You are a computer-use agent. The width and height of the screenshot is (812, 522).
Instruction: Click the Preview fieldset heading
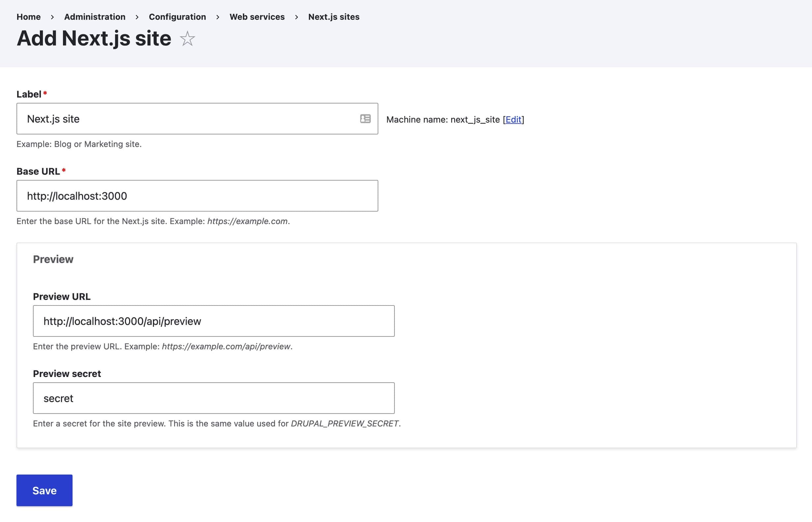coord(53,259)
